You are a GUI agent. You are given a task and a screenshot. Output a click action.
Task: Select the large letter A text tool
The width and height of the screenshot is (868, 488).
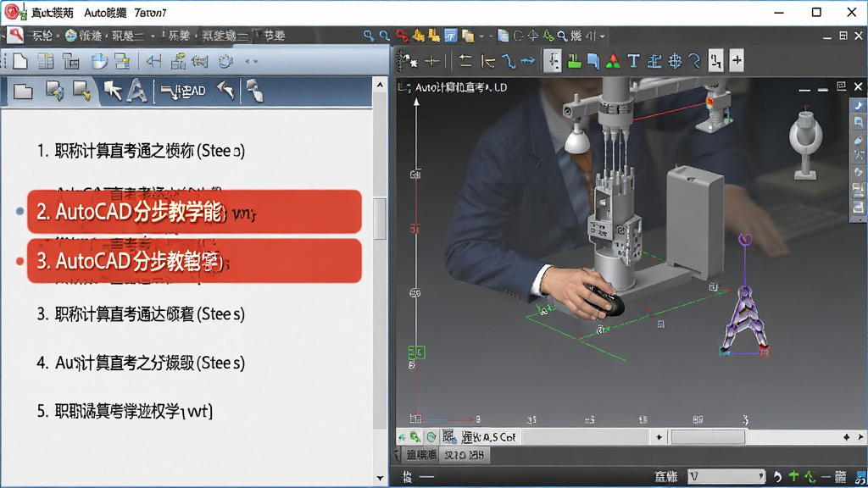tap(136, 90)
